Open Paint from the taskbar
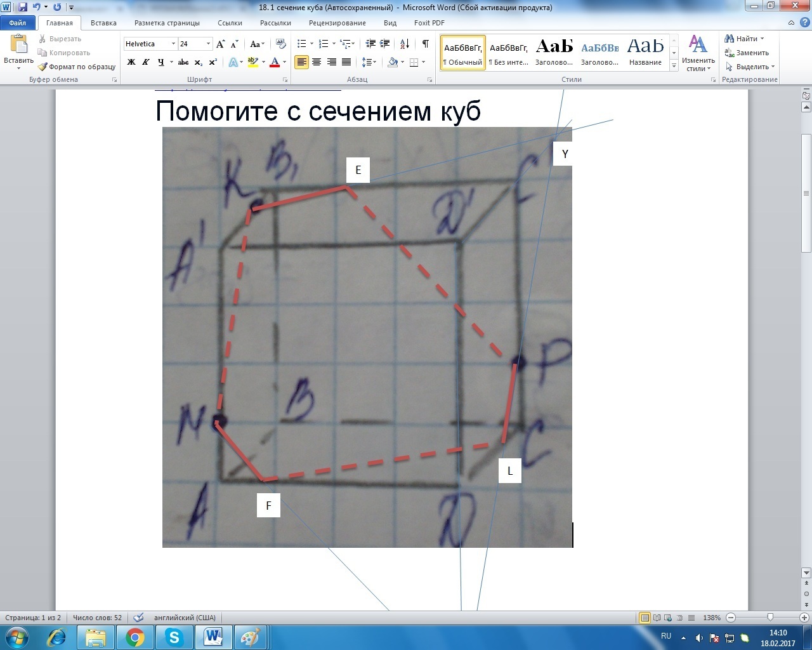 click(x=251, y=637)
